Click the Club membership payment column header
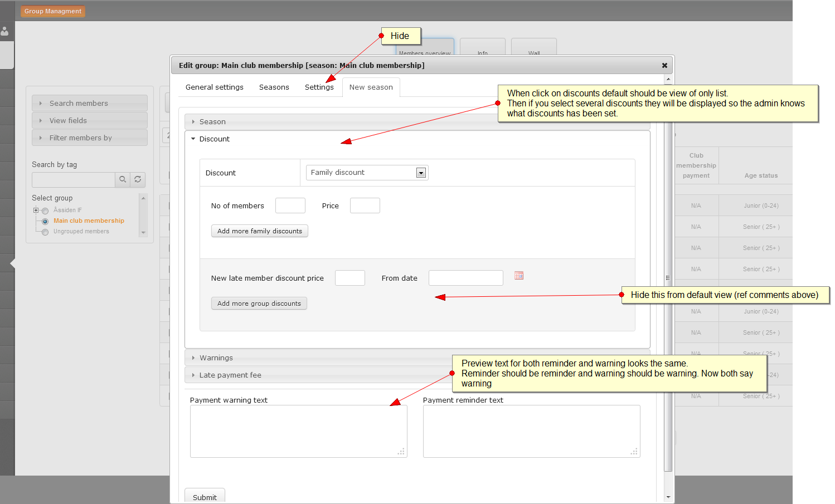835x504 pixels. 696,165
